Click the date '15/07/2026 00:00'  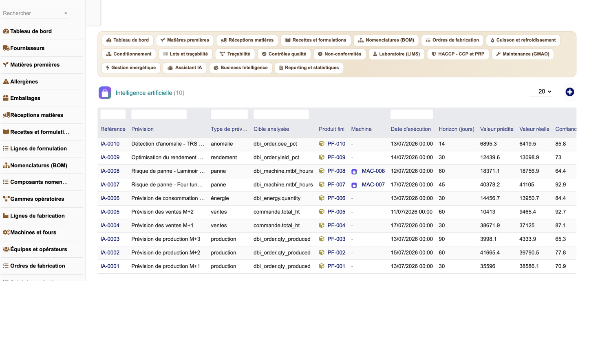(412, 252)
